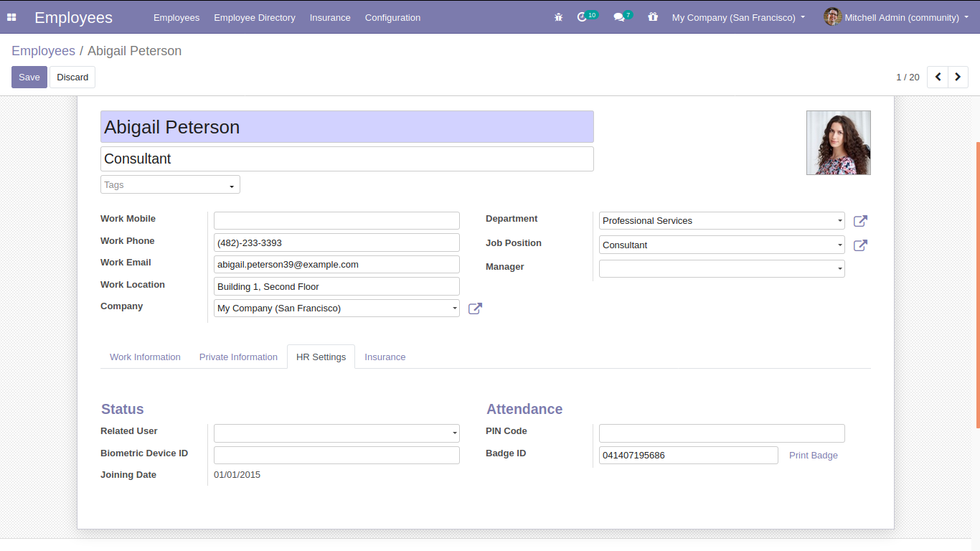Click the gift icon in navbar
The image size is (980, 551).
[652, 17]
